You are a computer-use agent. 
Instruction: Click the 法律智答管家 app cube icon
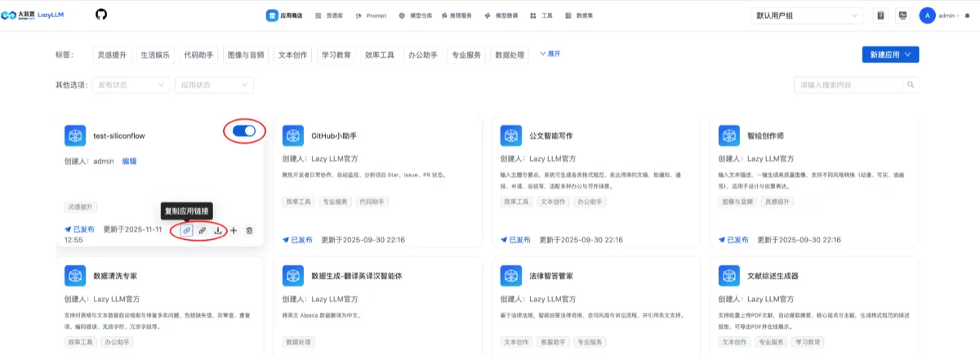[511, 276]
